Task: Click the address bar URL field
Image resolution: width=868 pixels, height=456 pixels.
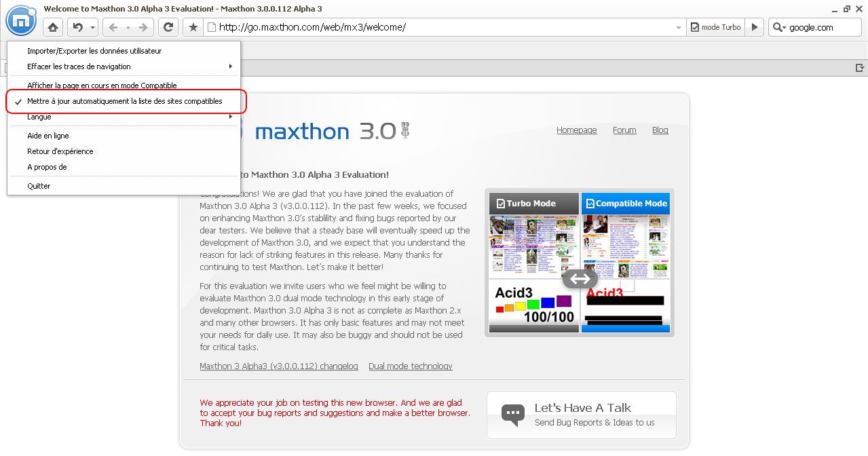Action: click(445, 27)
